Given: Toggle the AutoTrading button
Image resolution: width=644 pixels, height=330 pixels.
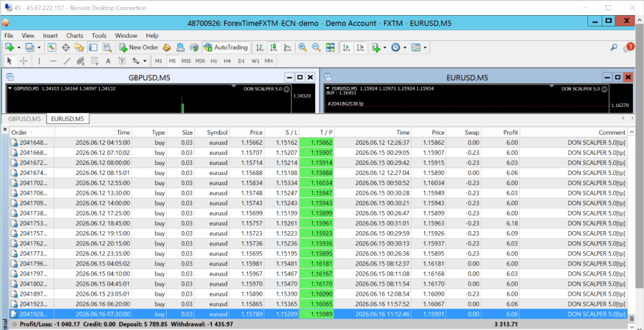Looking at the screenshot, I should click(226, 48).
